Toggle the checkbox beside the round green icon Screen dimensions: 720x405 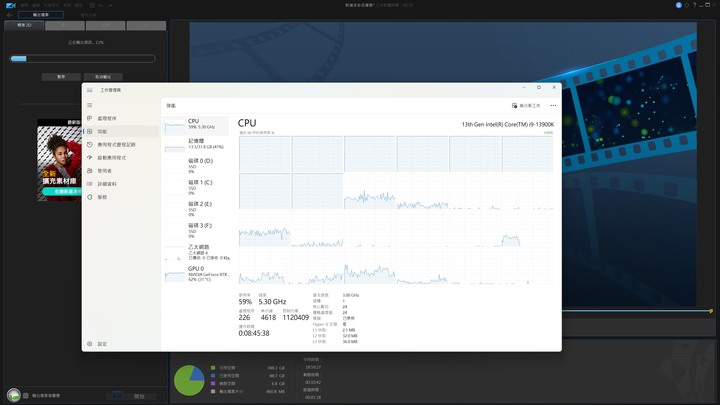(x=26, y=395)
